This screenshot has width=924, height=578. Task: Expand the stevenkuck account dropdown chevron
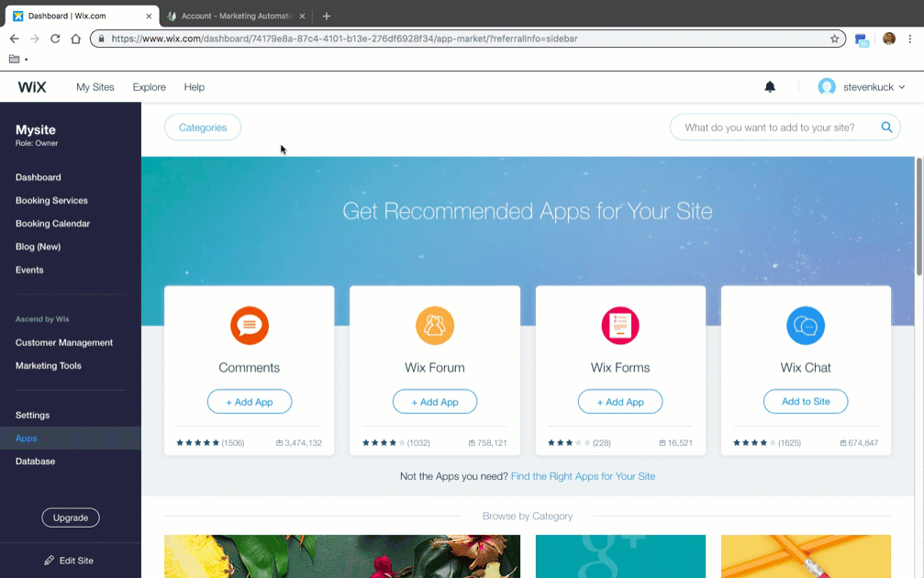[x=902, y=87]
